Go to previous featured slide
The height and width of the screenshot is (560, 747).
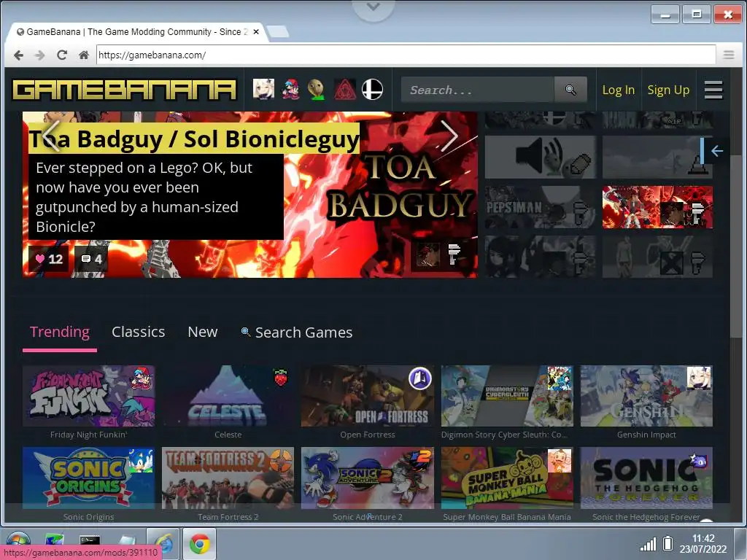tap(52, 136)
